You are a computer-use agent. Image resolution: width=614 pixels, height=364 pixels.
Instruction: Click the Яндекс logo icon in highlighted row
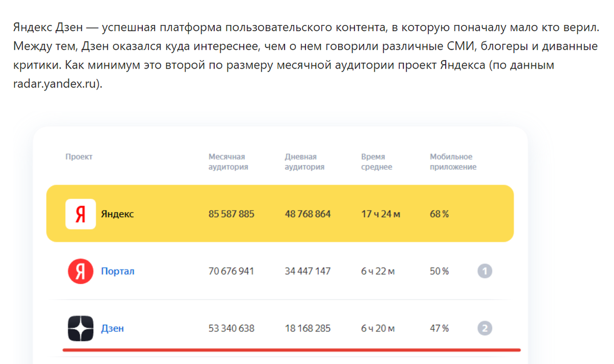pos(81,214)
